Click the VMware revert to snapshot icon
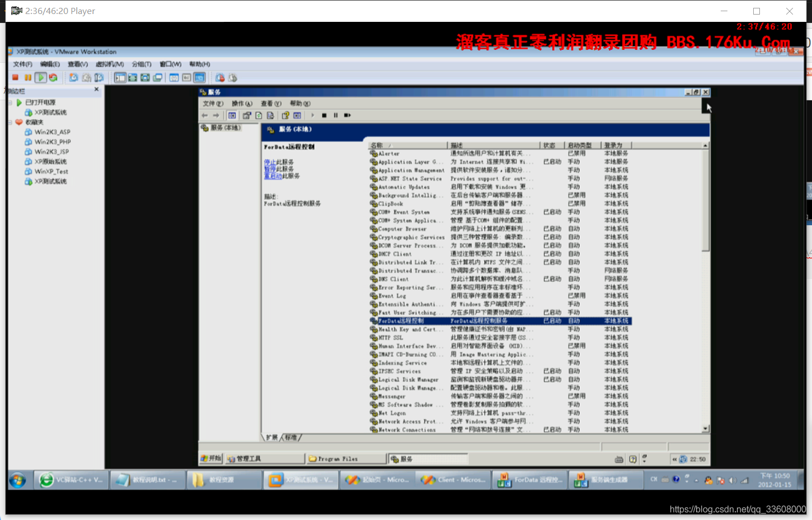 (86, 77)
